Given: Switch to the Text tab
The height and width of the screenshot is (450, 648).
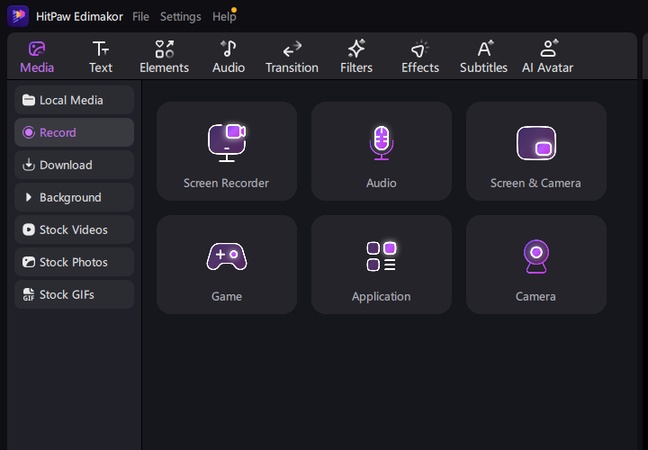Looking at the screenshot, I should click(100, 57).
